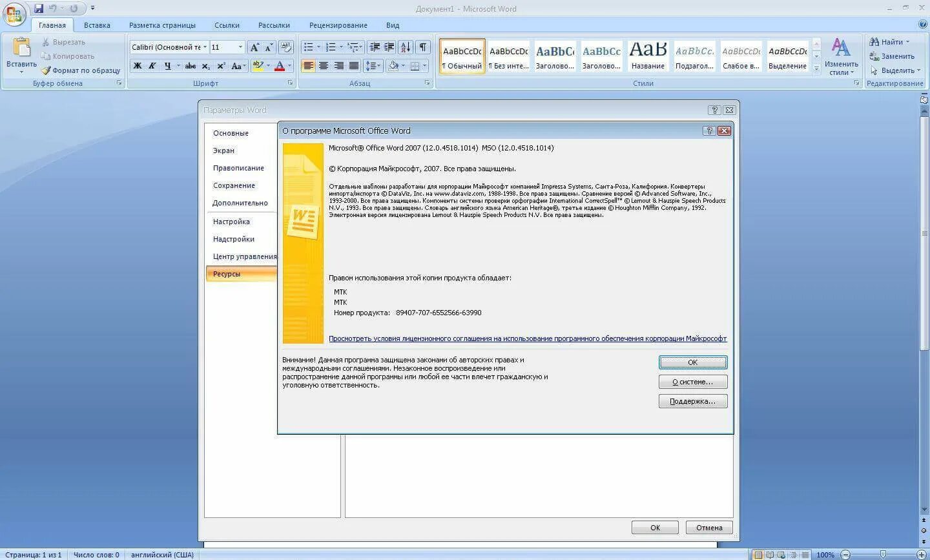Select Ресурсы in Word options sidebar
This screenshot has width=930, height=560.
pyautogui.click(x=241, y=274)
